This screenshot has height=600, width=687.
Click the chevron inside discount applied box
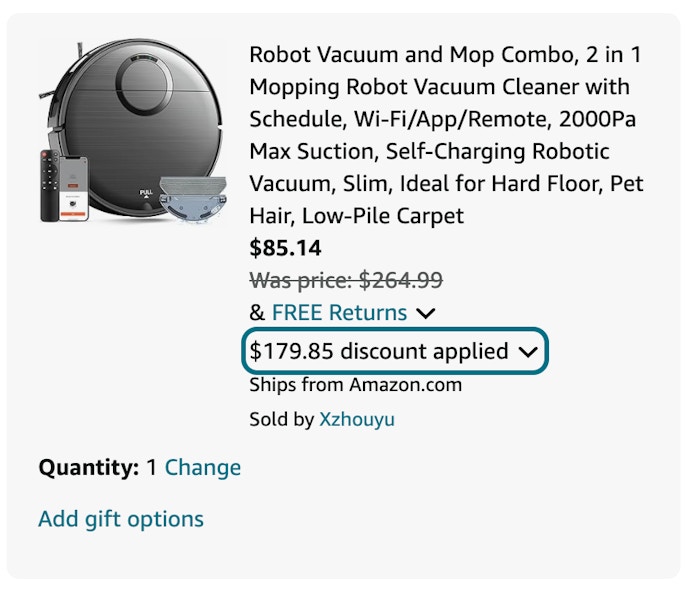click(528, 351)
